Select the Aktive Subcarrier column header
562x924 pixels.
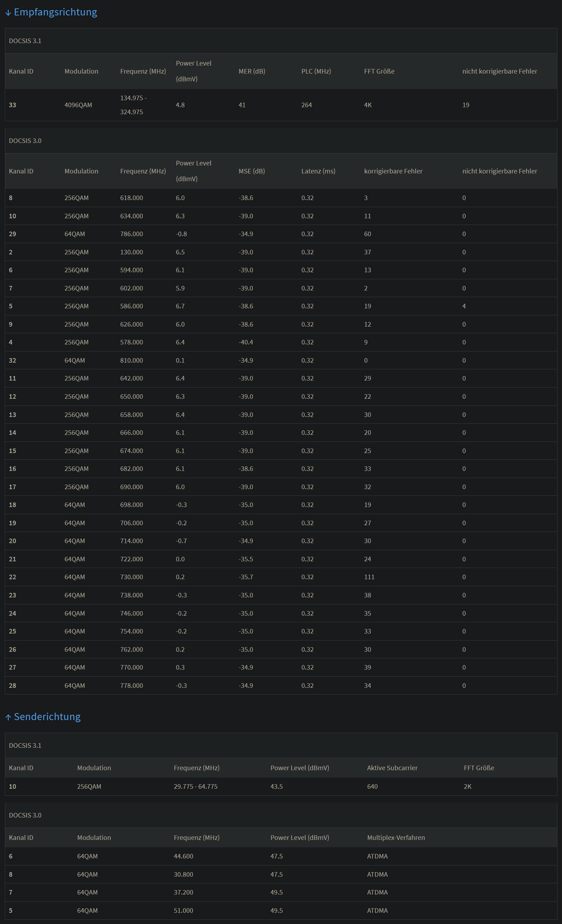click(x=392, y=768)
